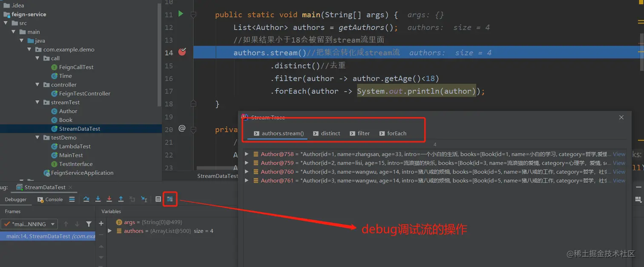Screen dimensions: 644x267
Task: Click the fold end marker at line 18
Action: pos(193,103)
